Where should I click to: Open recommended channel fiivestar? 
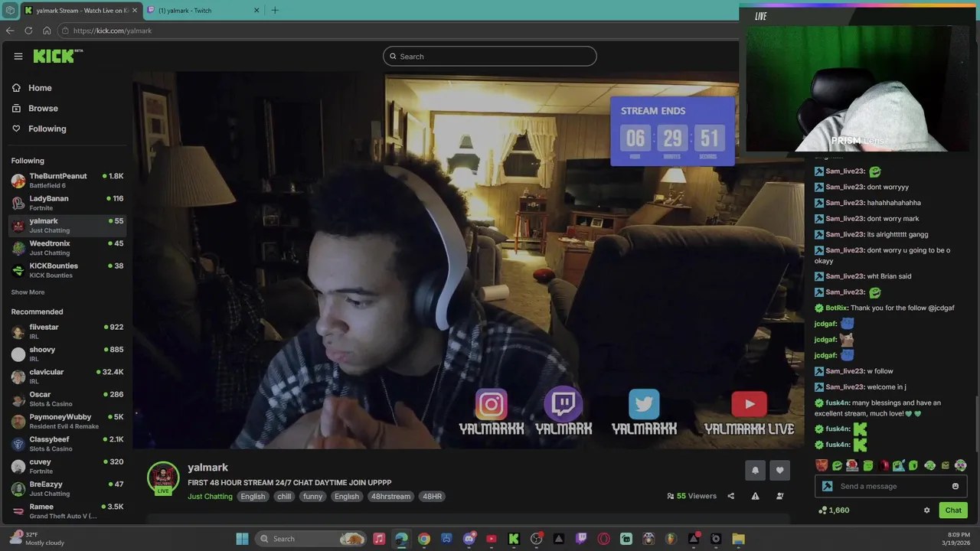coord(67,331)
